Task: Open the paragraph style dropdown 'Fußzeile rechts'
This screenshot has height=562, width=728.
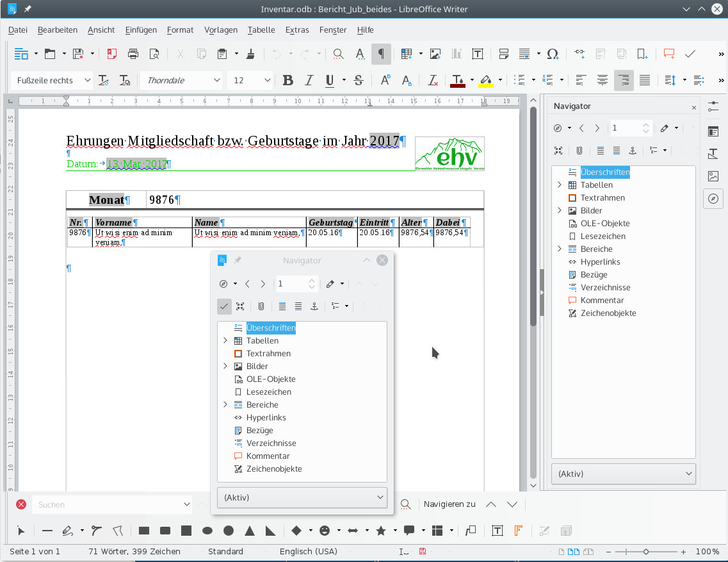Action: (x=86, y=81)
